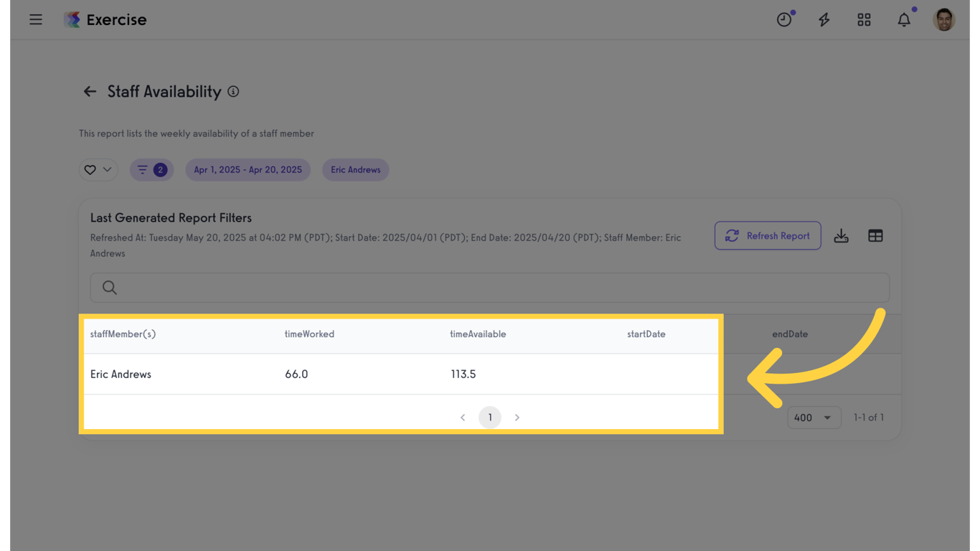Sort by the timeWorked column header

point(309,334)
